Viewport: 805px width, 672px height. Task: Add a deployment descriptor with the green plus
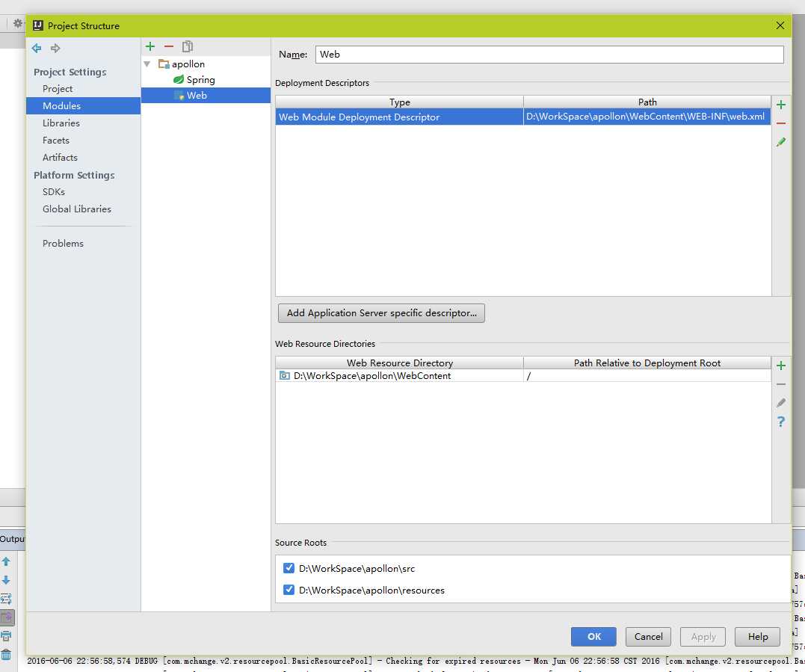click(x=781, y=105)
